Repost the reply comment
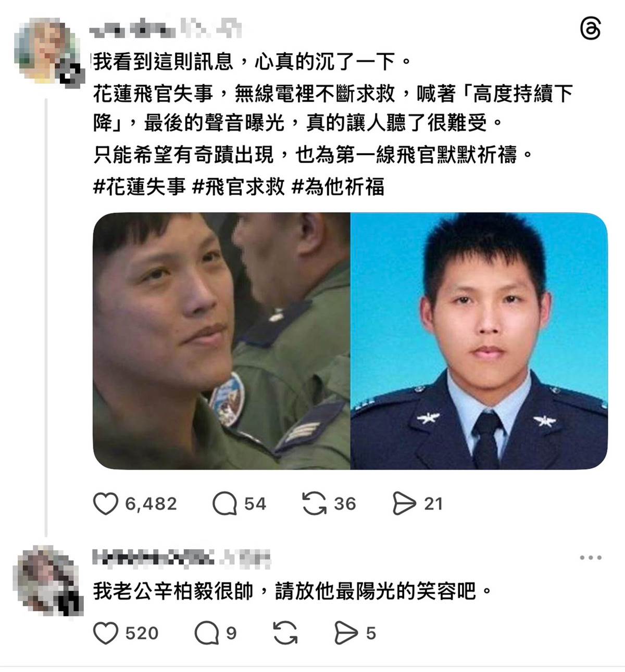Image resolution: width=625 pixels, height=672 pixels. [x=285, y=633]
